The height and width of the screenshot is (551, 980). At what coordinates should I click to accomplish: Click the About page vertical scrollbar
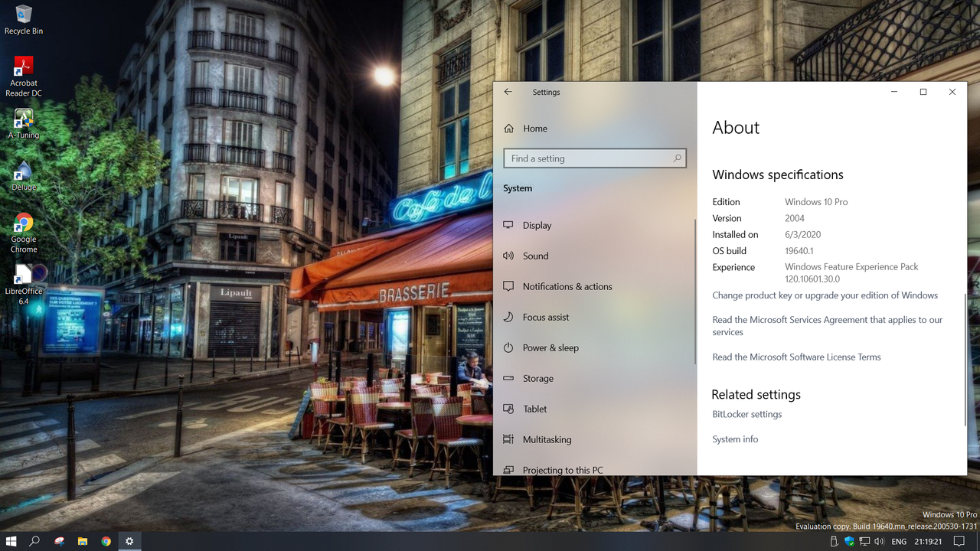tap(965, 360)
